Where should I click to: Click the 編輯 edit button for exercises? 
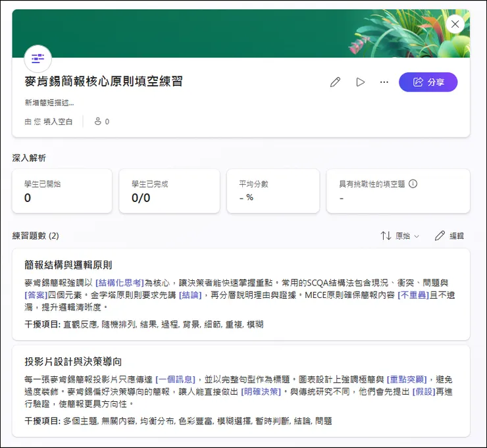point(449,236)
